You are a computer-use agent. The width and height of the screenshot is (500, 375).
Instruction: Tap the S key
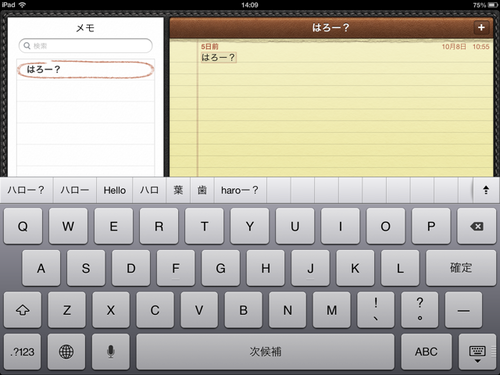tap(86, 268)
